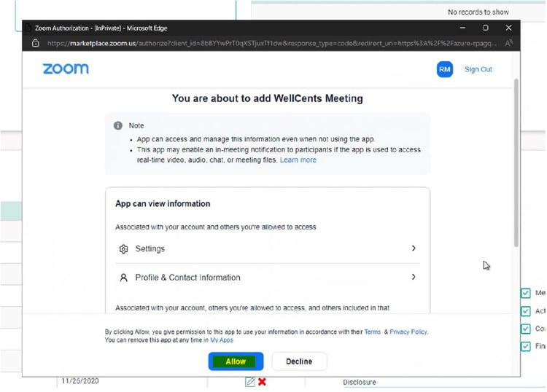Screen dimensions: 547x392
Task: Click the Disclosure text in the background window
Action: coord(360,383)
